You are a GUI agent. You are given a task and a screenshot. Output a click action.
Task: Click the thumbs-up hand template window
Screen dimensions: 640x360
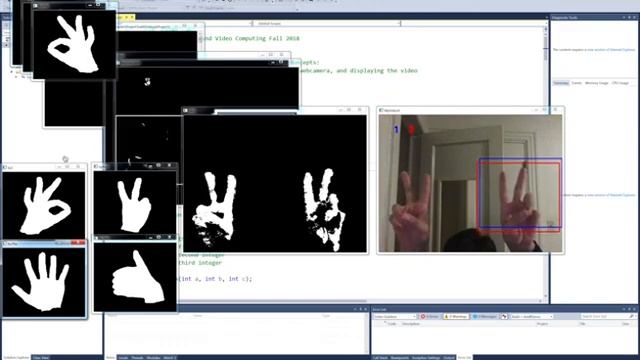tap(135, 277)
